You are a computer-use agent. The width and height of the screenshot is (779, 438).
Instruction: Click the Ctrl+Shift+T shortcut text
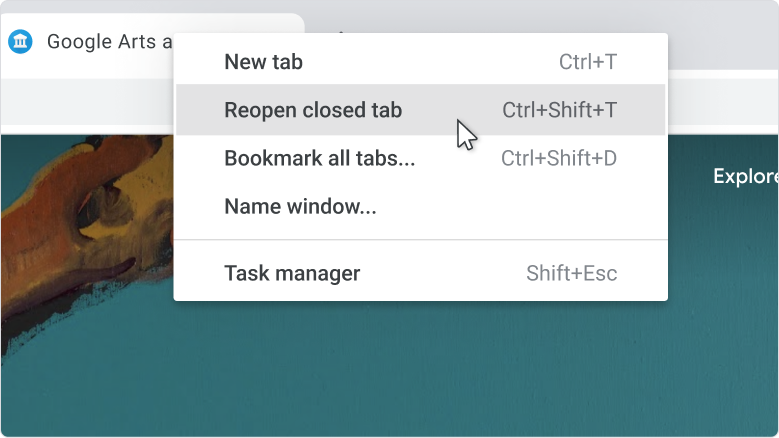(x=559, y=110)
